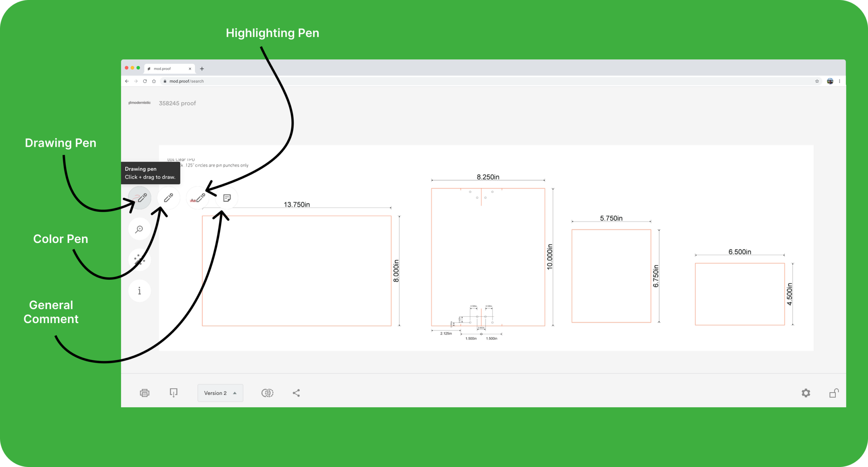Click the compare versions icon
Viewport: 868px width, 467px height.
click(267, 393)
